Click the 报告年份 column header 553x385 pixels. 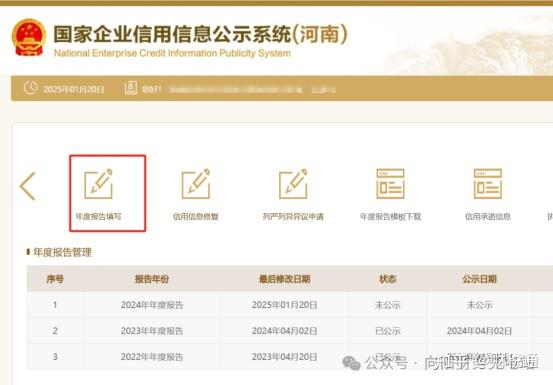pos(152,279)
